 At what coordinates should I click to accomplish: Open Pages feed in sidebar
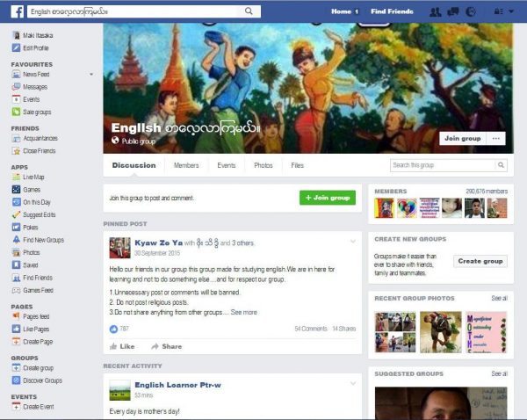point(31,316)
